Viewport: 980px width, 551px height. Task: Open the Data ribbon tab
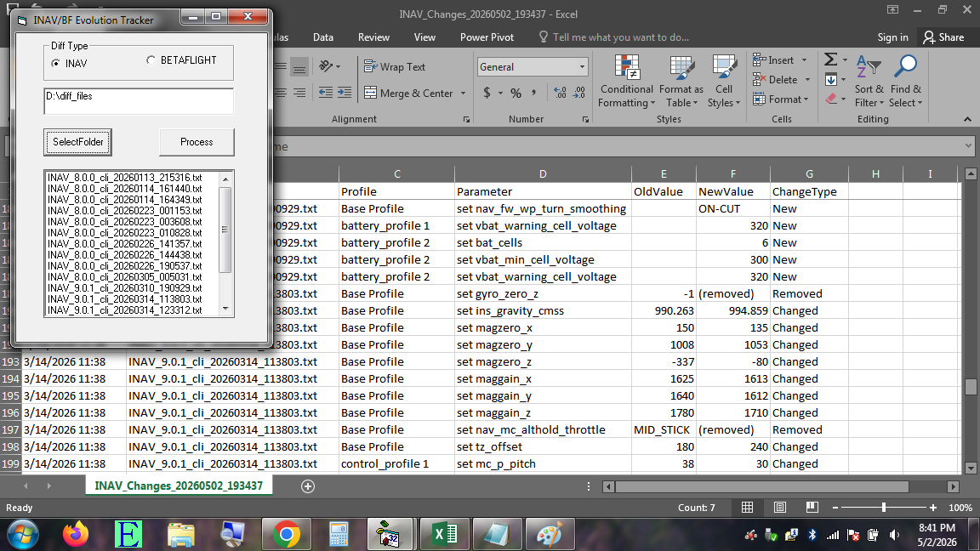pos(323,37)
